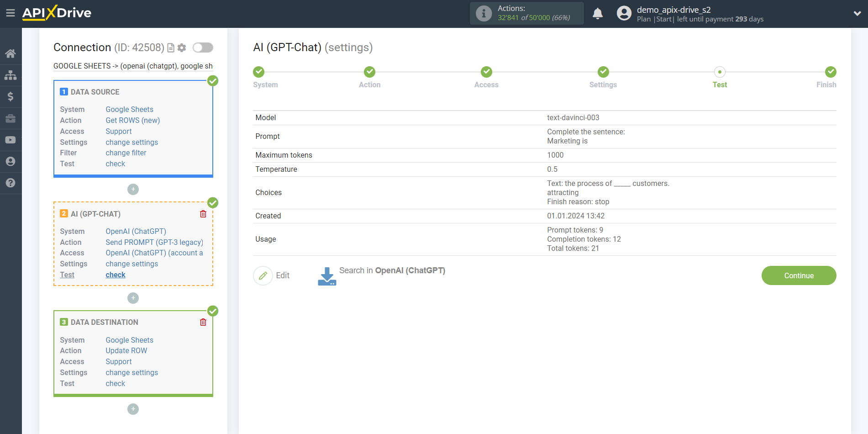Click the Continue button
This screenshot has width=868, height=434.
pos(799,275)
